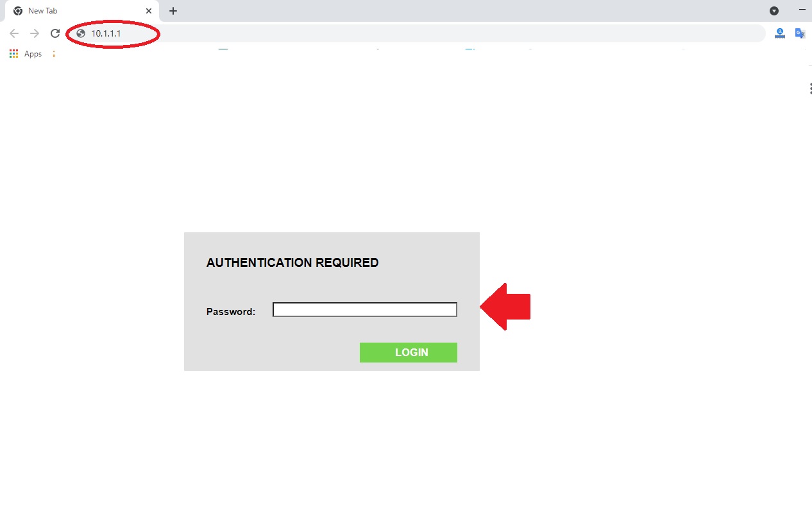
Task: Click into the Password input field
Action: pos(365,310)
